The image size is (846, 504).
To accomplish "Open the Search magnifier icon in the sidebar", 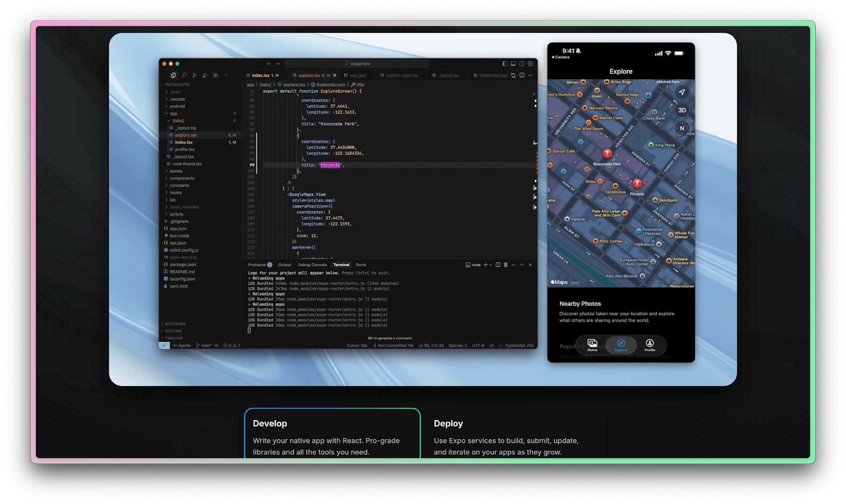I will pos(184,76).
